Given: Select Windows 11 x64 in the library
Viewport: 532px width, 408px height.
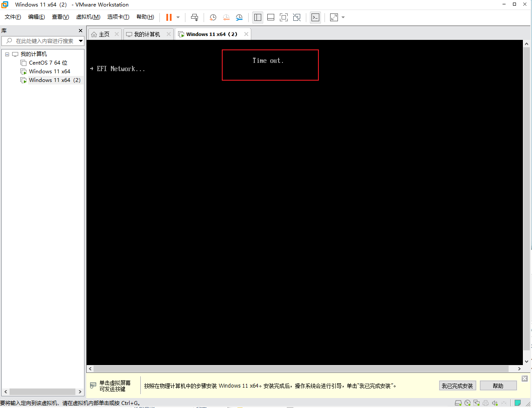Looking at the screenshot, I should 49,72.
